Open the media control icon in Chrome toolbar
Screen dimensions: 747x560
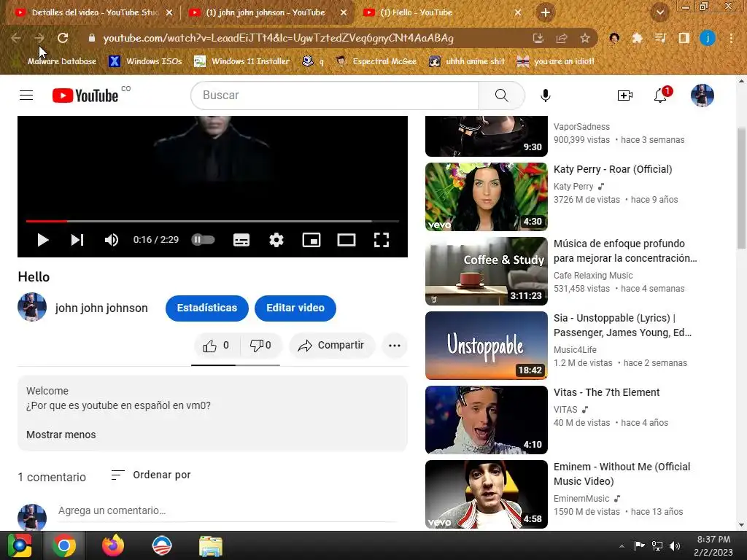click(x=660, y=38)
